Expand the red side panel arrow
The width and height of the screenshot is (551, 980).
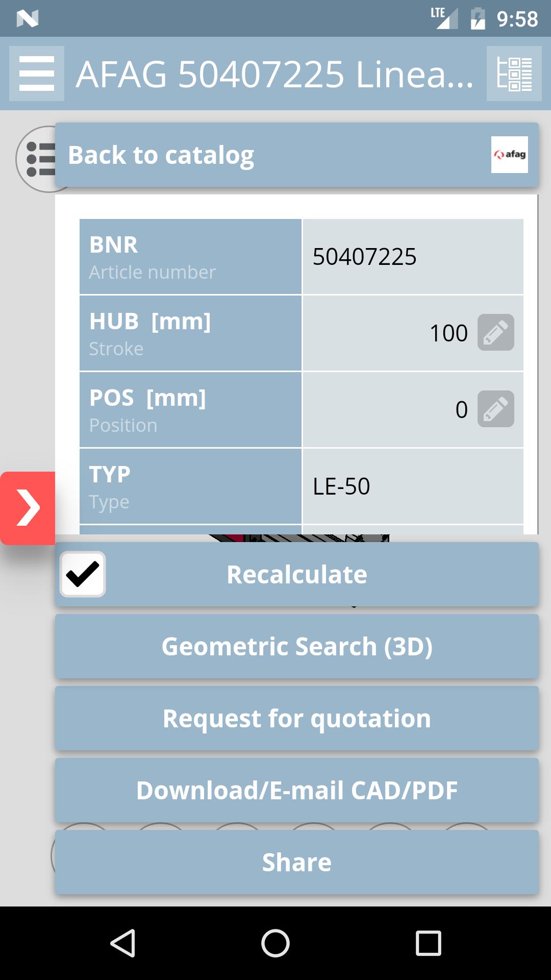(28, 508)
